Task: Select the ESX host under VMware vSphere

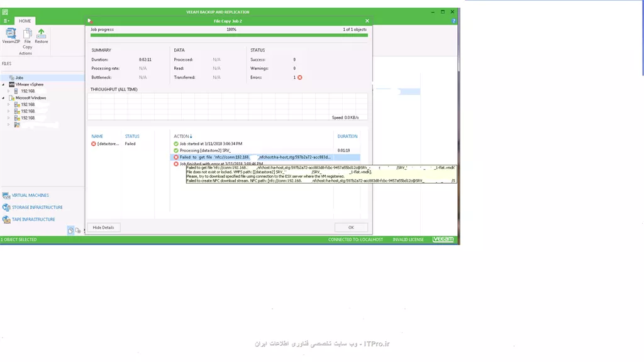Action: point(28,91)
